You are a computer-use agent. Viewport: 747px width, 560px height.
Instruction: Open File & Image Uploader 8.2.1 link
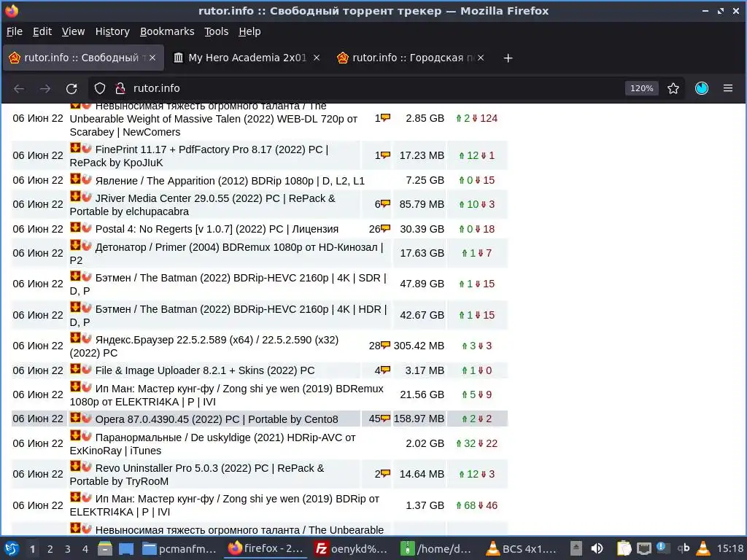tap(205, 370)
